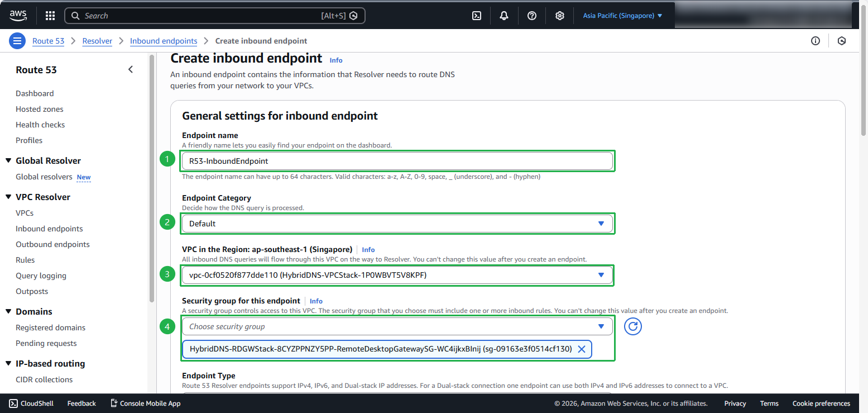
Task: Open the AWS services grid menu
Action: pyautogui.click(x=50, y=16)
